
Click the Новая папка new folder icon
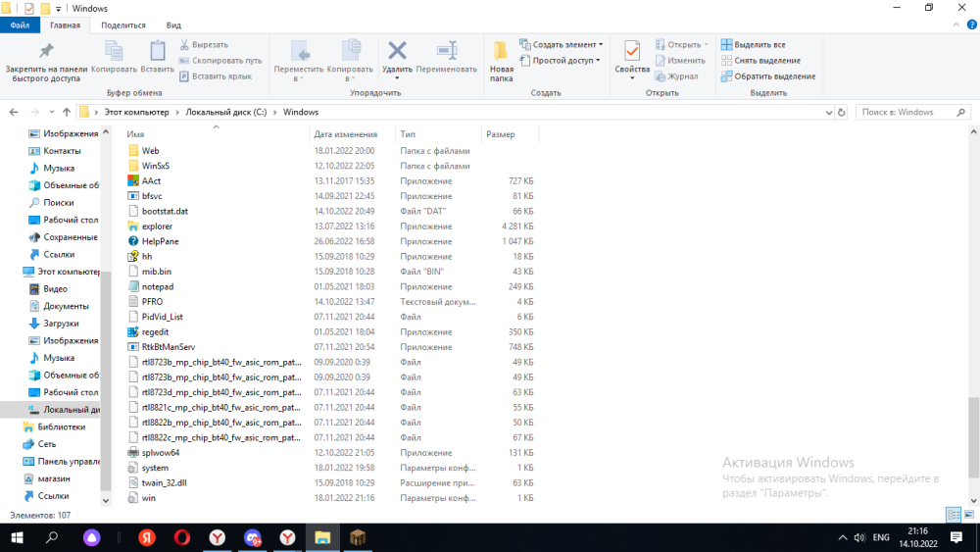click(501, 51)
